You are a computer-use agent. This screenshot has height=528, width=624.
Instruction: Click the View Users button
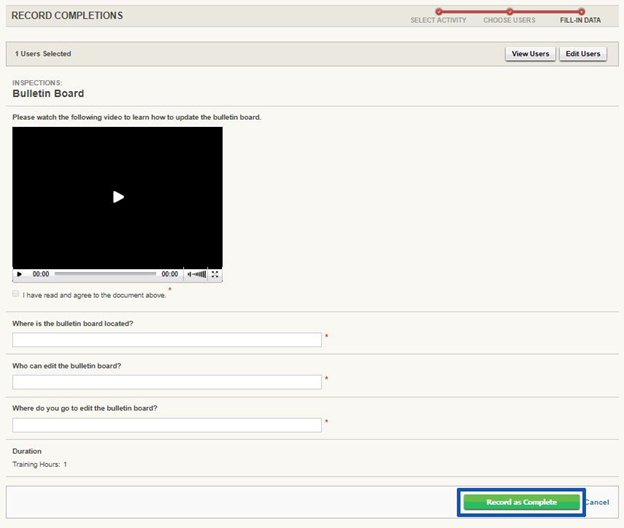(x=530, y=54)
